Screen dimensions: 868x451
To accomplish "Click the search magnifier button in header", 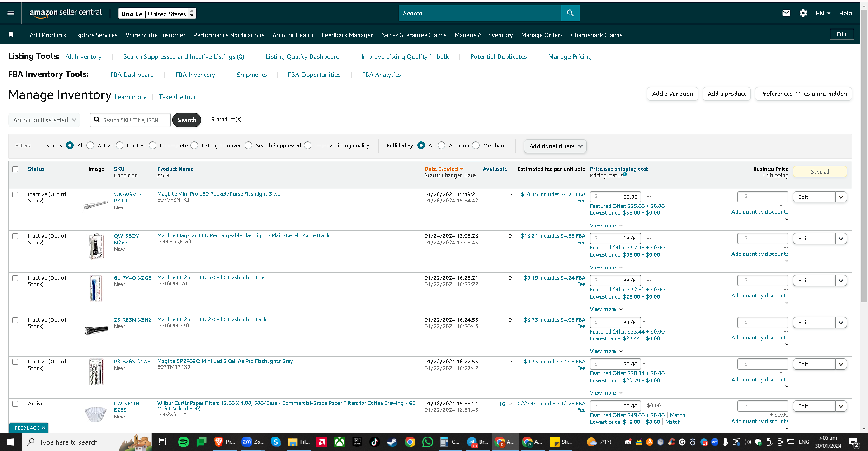I will click(x=570, y=13).
